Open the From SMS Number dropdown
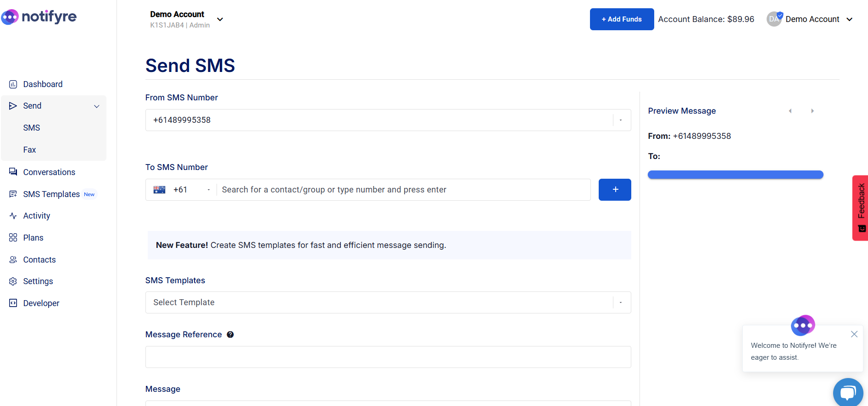The height and width of the screenshot is (406, 868). pyautogui.click(x=388, y=120)
